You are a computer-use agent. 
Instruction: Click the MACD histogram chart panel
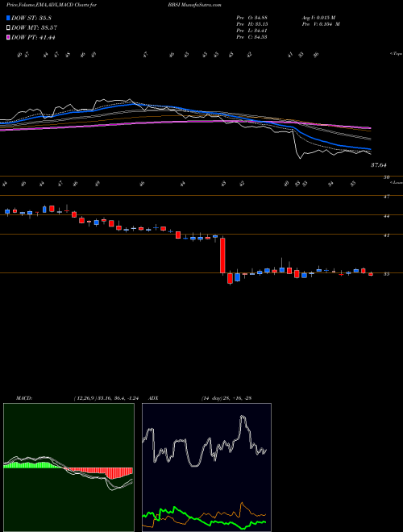69,468
